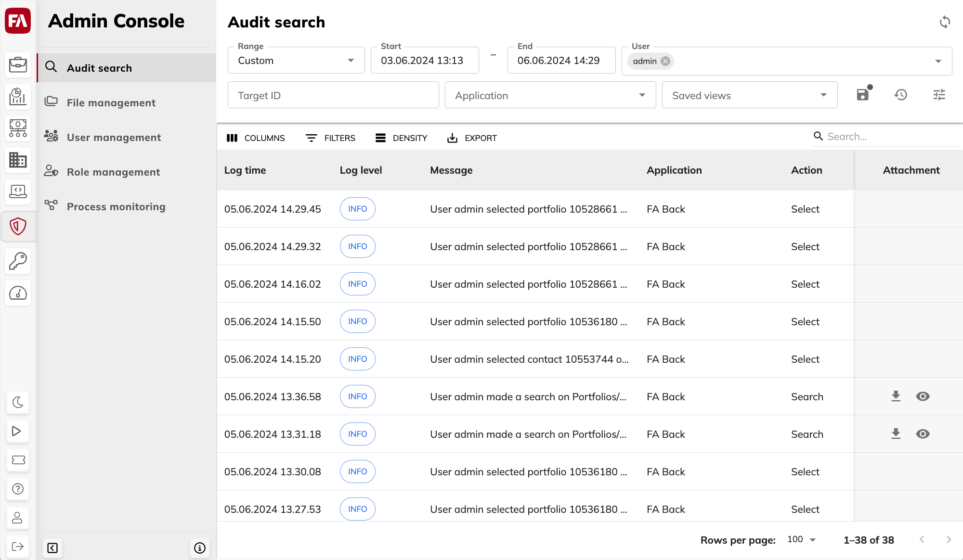The image size is (963, 560).
Task: Open User management menu item
Action: point(127,137)
